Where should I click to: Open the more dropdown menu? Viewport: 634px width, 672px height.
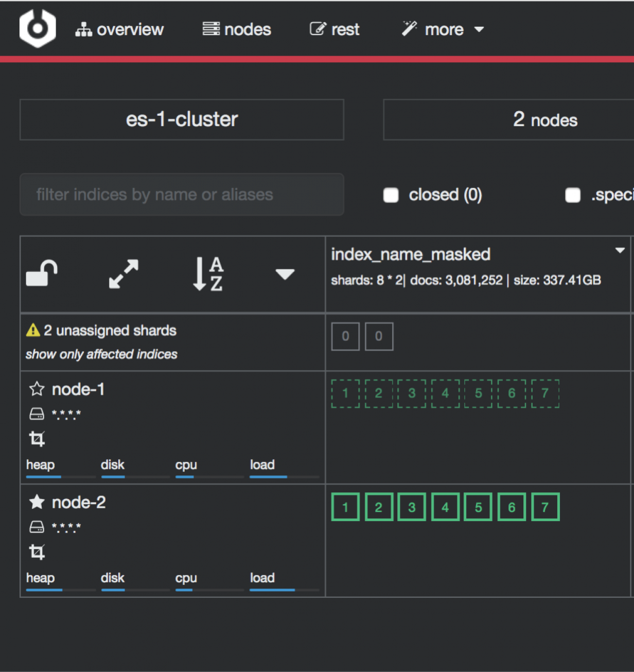(443, 29)
